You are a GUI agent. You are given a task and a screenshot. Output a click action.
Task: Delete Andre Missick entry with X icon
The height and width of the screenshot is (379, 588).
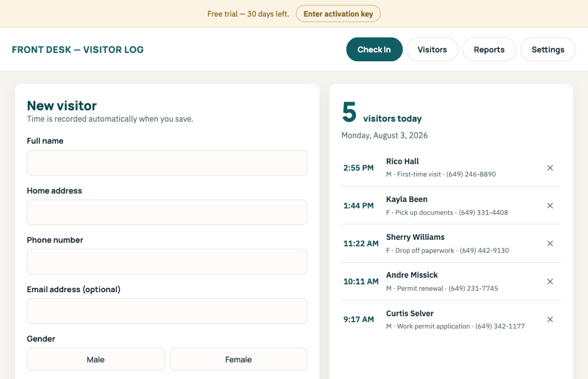tap(550, 281)
